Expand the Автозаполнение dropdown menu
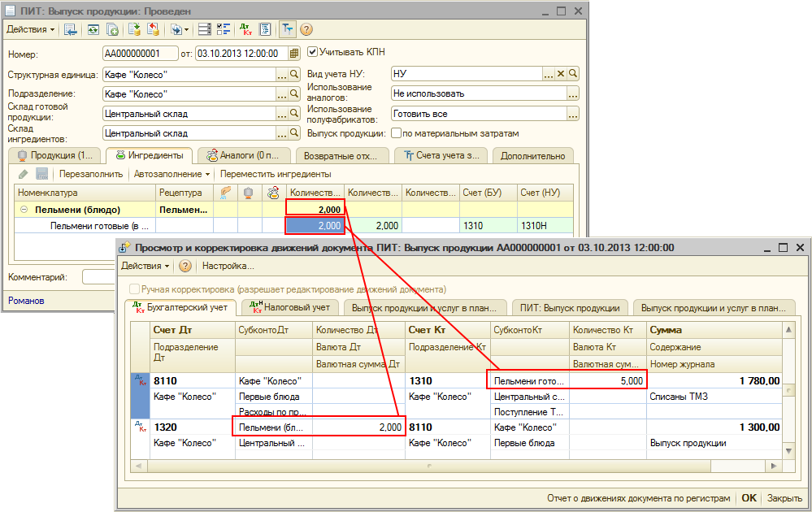Image resolution: width=812 pixels, height=512 pixels. click(172, 174)
